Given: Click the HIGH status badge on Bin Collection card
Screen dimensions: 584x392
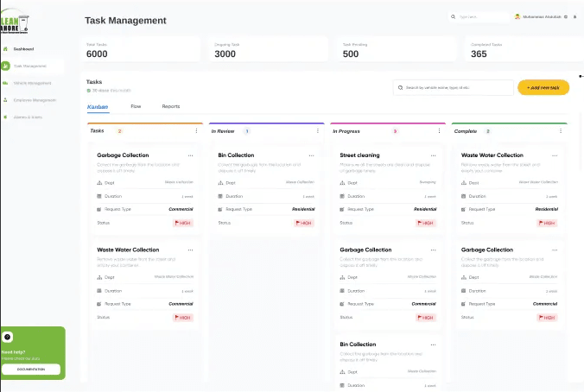Looking at the screenshot, I should click(303, 223).
